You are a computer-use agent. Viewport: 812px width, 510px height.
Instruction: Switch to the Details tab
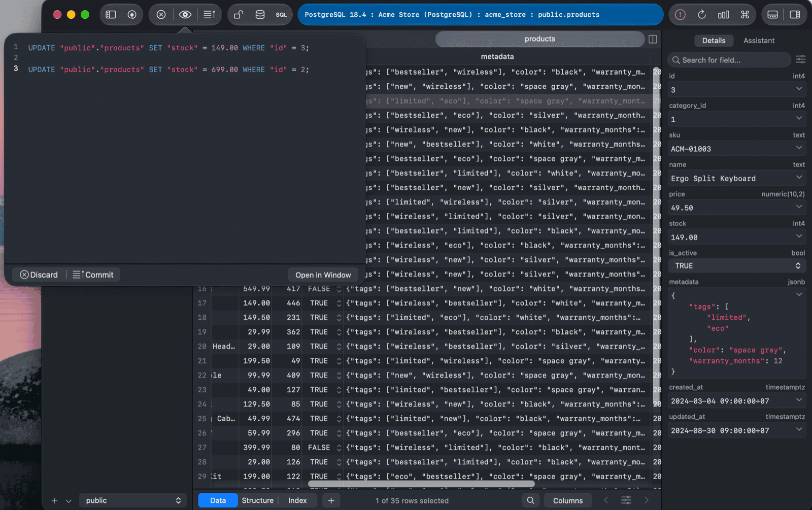pos(714,41)
